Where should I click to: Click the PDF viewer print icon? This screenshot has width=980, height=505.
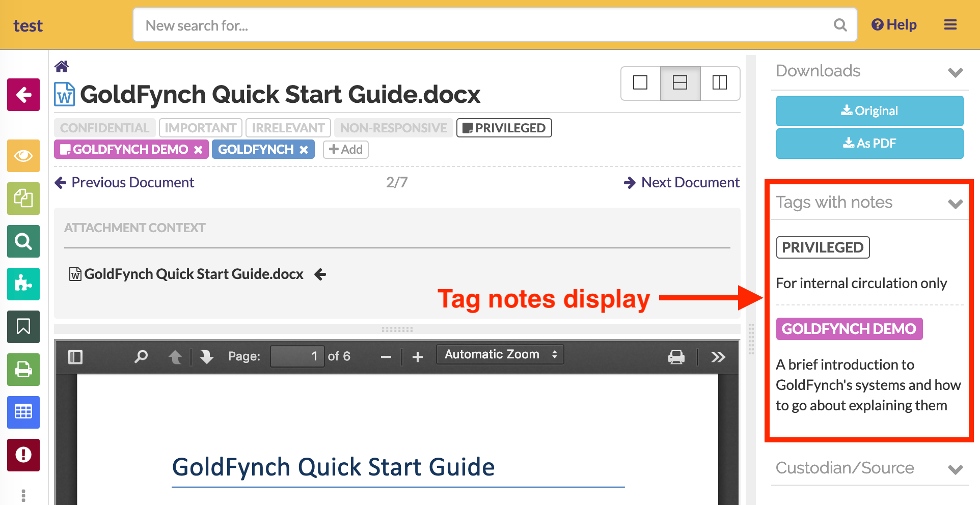coord(676,357)
